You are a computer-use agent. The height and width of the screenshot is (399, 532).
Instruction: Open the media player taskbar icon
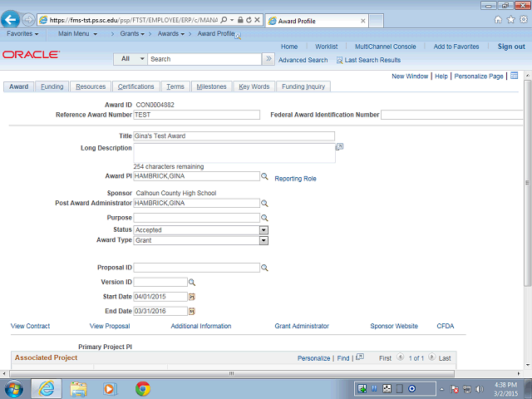point(110,389)
